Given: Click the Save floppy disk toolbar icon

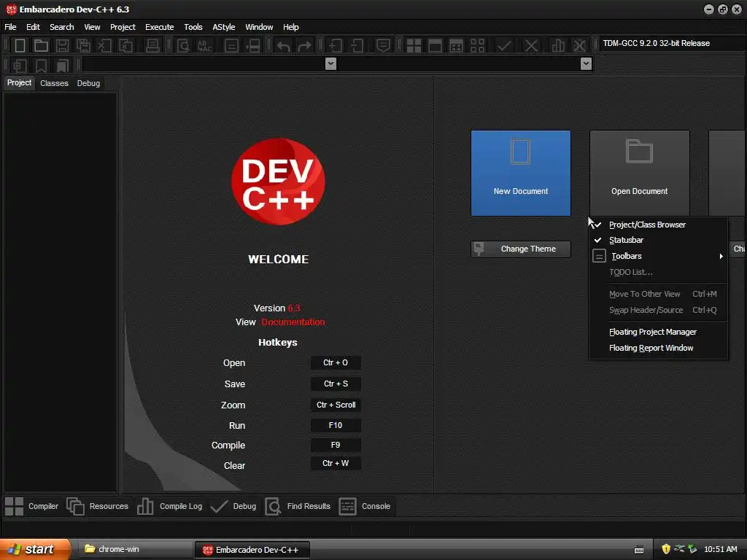Looking at the screenshot, I should tap(62, 46).
